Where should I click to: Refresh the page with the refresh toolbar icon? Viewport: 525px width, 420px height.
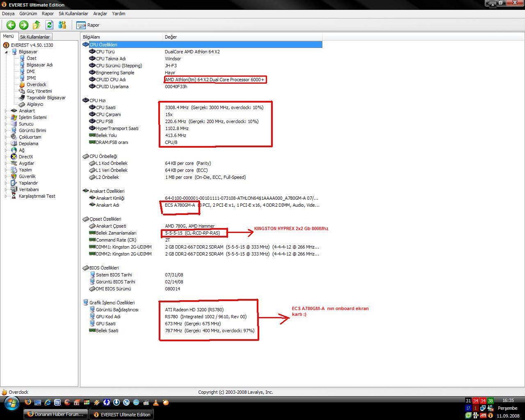49,25
